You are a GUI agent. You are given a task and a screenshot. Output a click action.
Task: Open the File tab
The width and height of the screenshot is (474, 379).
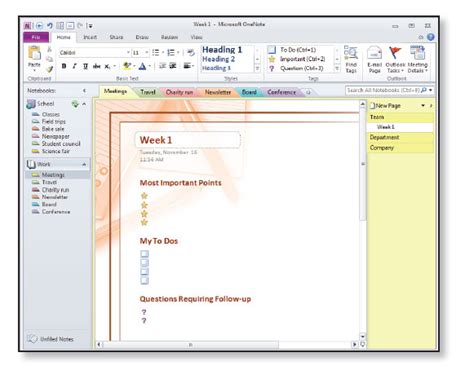[x=36, y=37]
